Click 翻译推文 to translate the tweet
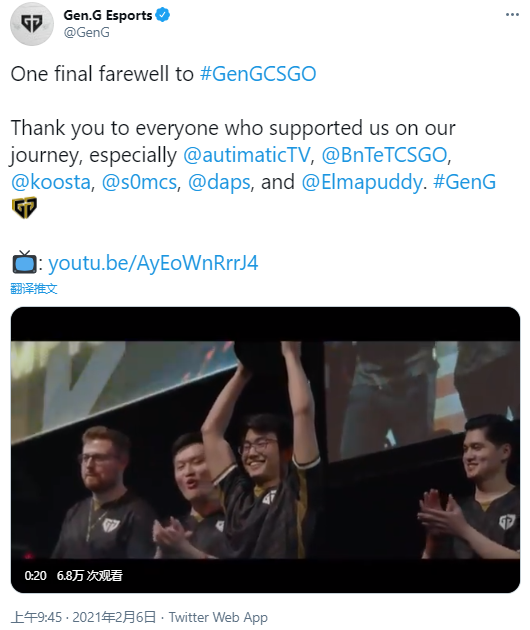 tap(34, 288)
